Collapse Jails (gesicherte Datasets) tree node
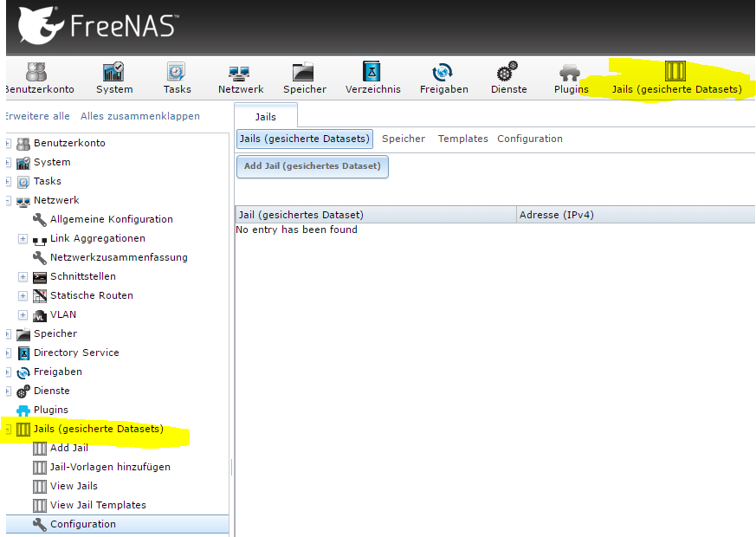756x537 pixels. tap(8, 429)
